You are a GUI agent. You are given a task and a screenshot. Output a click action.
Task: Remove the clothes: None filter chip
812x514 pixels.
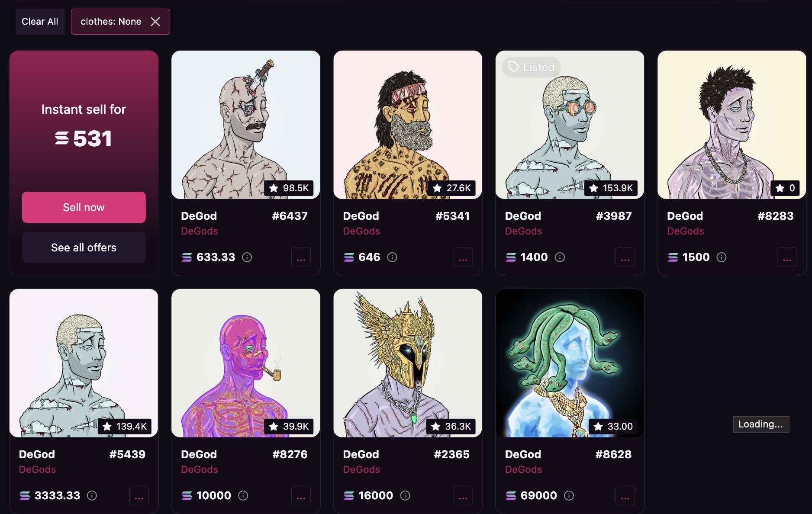(155, 22)
